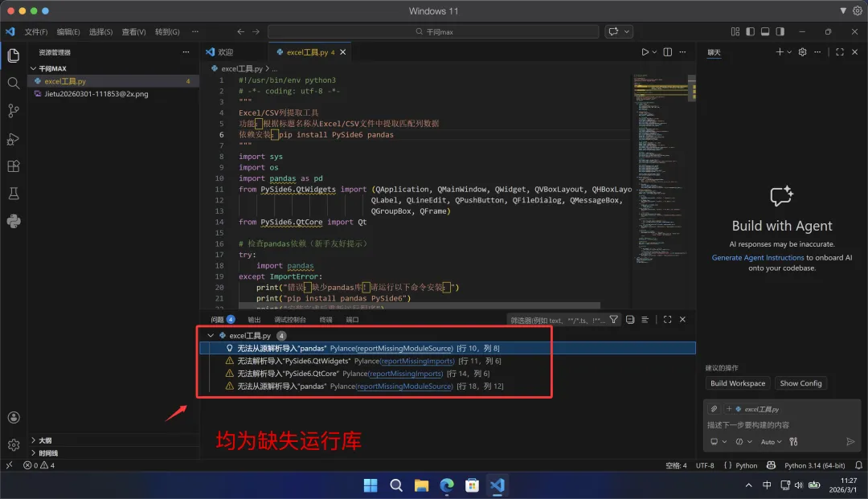Collapse excel工具.py problems group
This screenshot has height=499, width=868.
click(x=211, y=335)
